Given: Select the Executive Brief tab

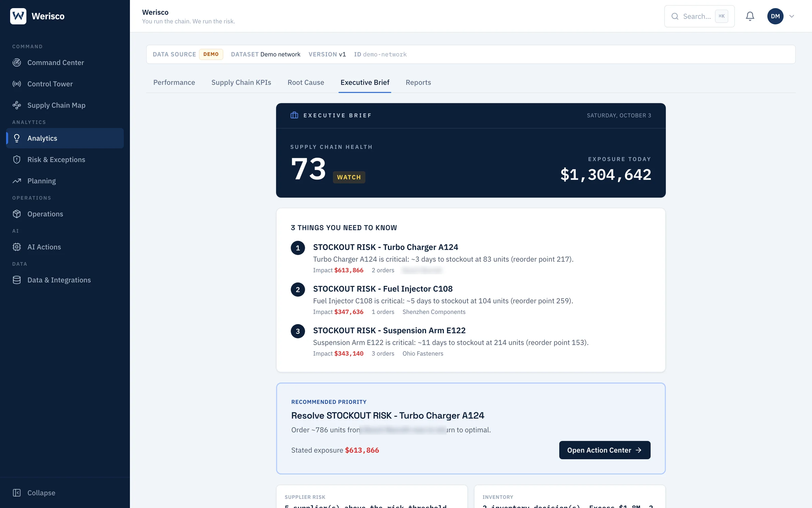Looking at the screenshot, I should 365,83.
